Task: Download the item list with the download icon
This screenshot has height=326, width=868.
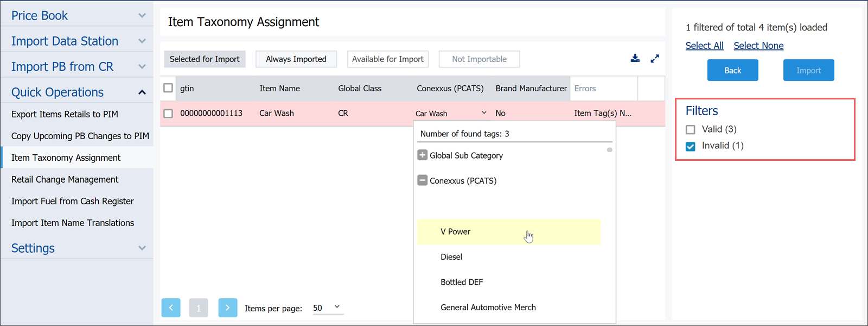Action: (635, 59)
